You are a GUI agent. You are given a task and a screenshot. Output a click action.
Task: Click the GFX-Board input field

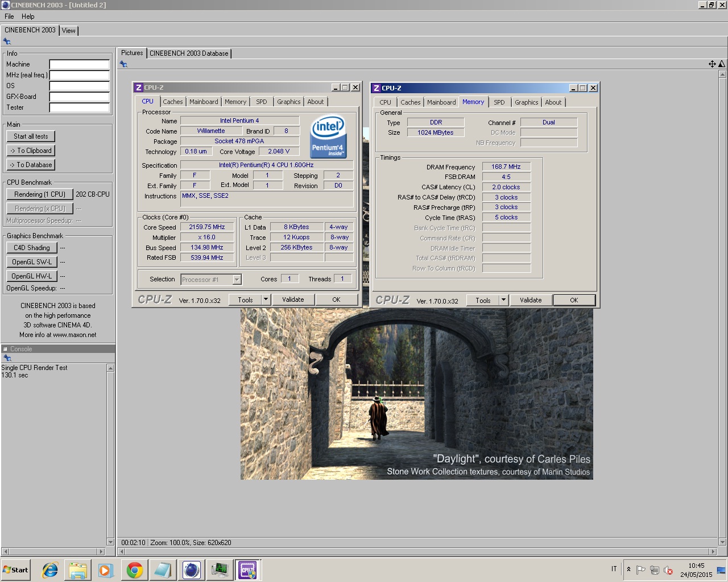pyautogui.click(x=79, y=97)
